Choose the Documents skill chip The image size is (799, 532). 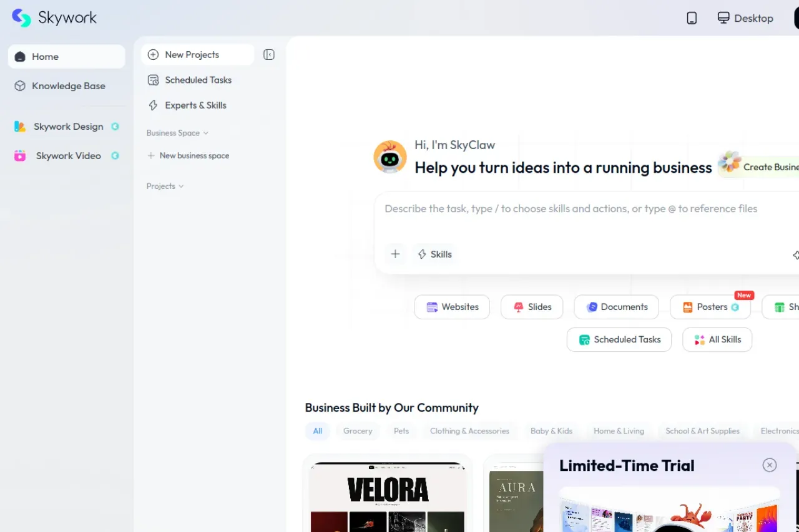617,307
